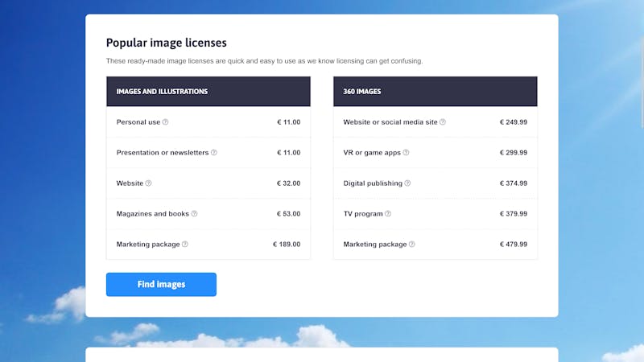
Task: Click the € 479.99 price
Action: click(514, 245)
